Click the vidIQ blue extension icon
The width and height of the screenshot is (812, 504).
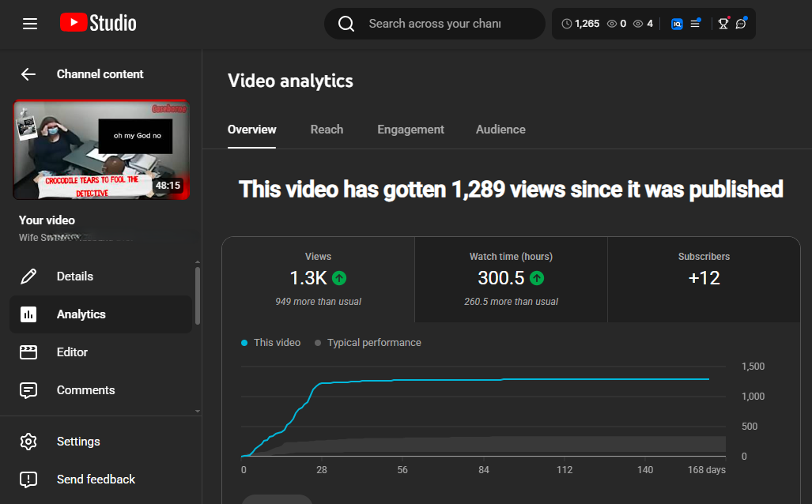tap(677, 24)
